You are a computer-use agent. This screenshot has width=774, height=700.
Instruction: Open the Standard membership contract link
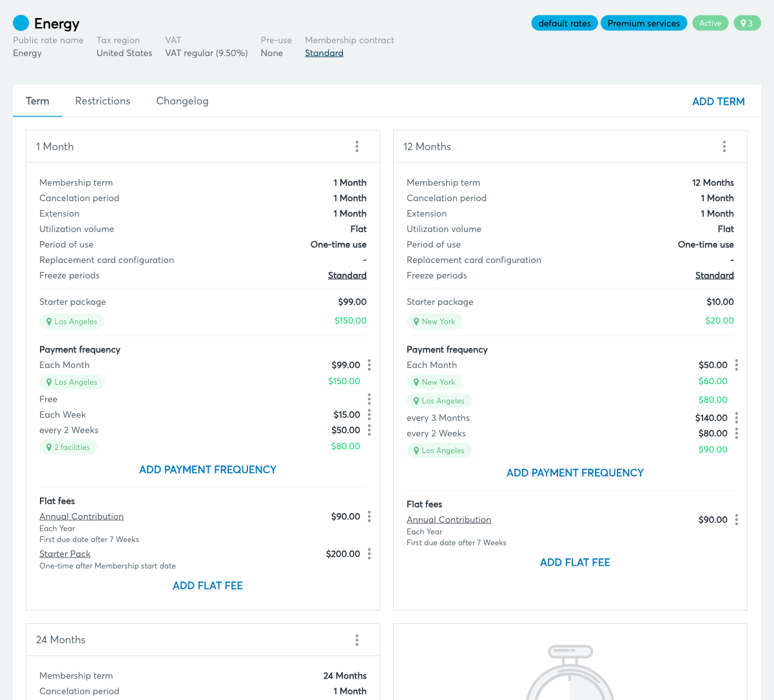324,53
